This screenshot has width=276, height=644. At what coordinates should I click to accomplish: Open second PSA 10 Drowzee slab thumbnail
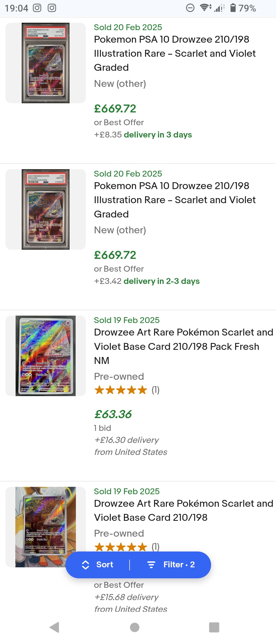click(x=45, y=209)
